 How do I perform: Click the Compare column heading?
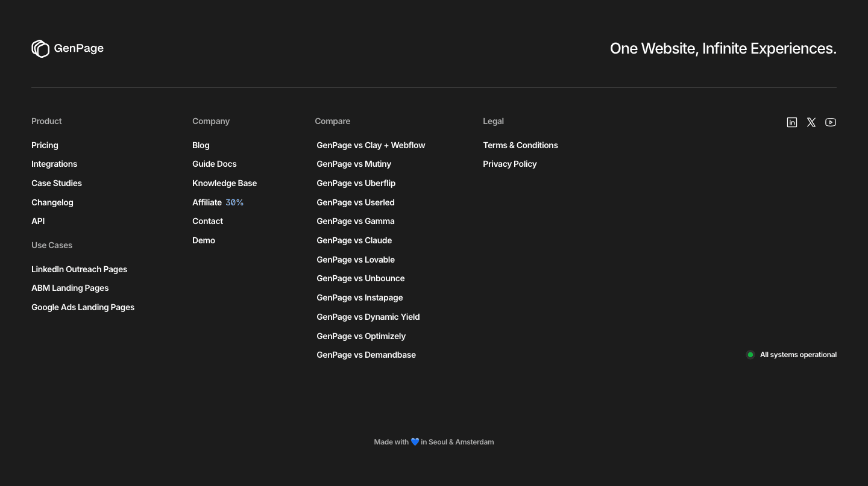333,121
